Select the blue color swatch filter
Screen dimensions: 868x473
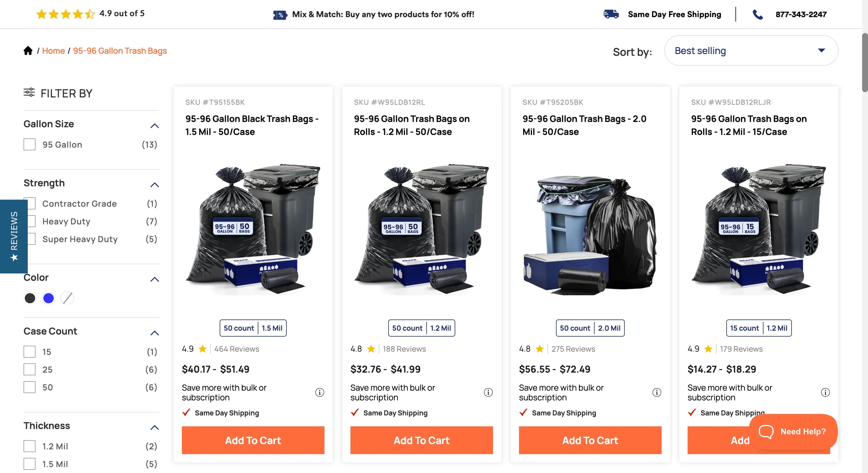click(x=48, y=298)
